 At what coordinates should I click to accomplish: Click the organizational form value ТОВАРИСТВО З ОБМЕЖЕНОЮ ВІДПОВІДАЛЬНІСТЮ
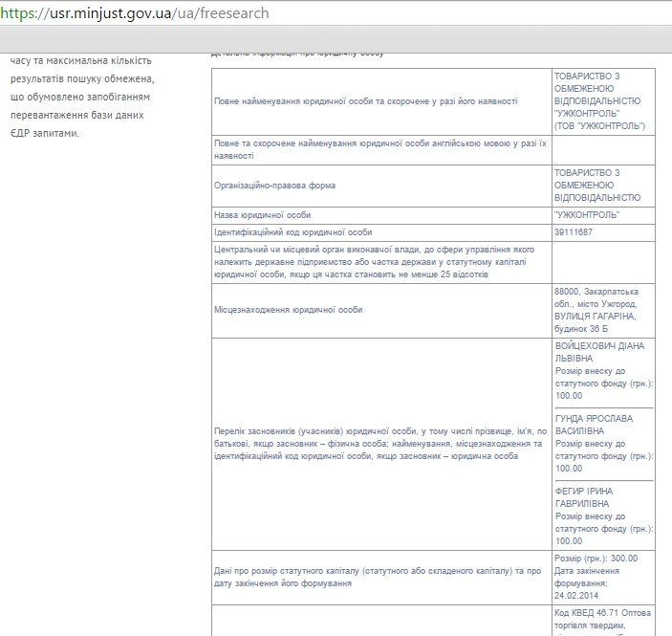coord(597,186)
